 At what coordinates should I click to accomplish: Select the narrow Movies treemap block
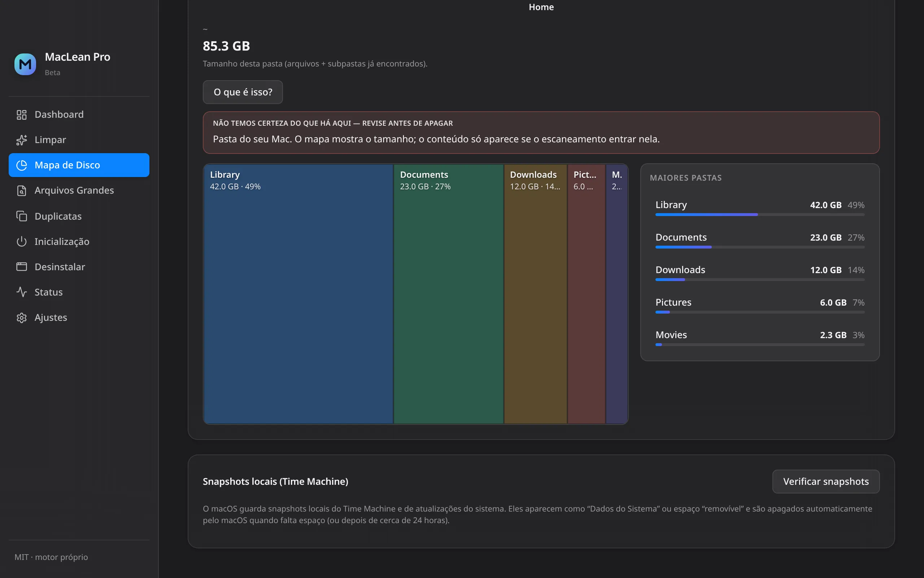point(616,294)
